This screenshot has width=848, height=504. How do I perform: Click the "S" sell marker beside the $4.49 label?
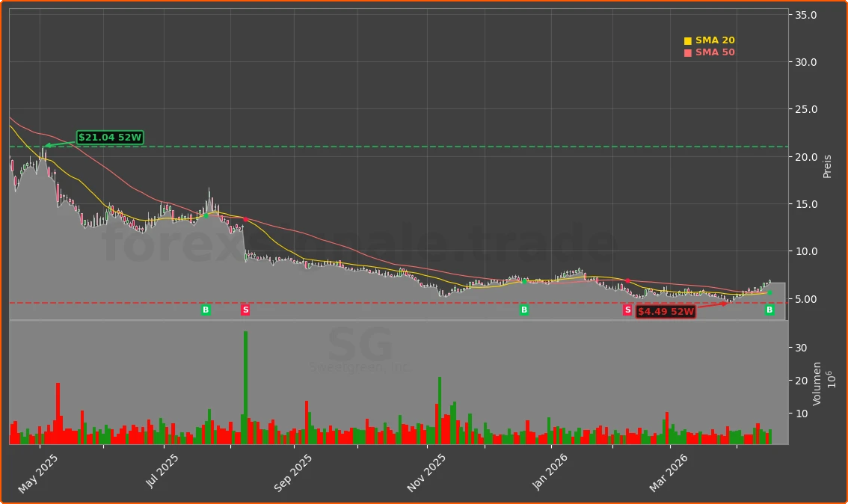(627, 308)
